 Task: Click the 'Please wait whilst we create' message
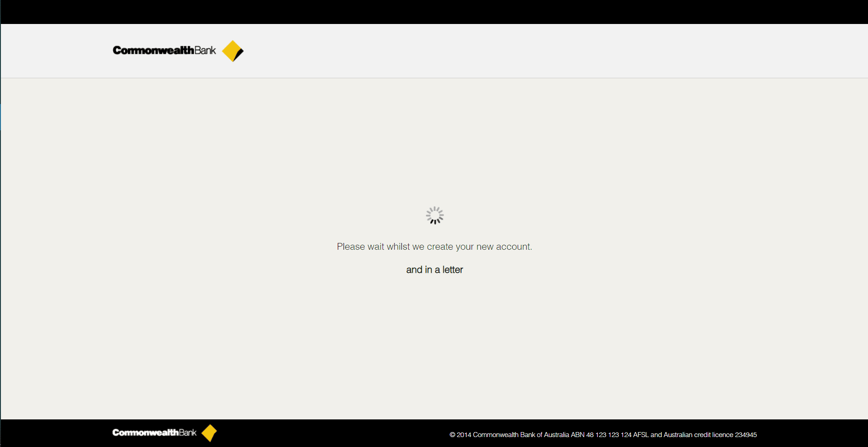[x=434, y=247]
